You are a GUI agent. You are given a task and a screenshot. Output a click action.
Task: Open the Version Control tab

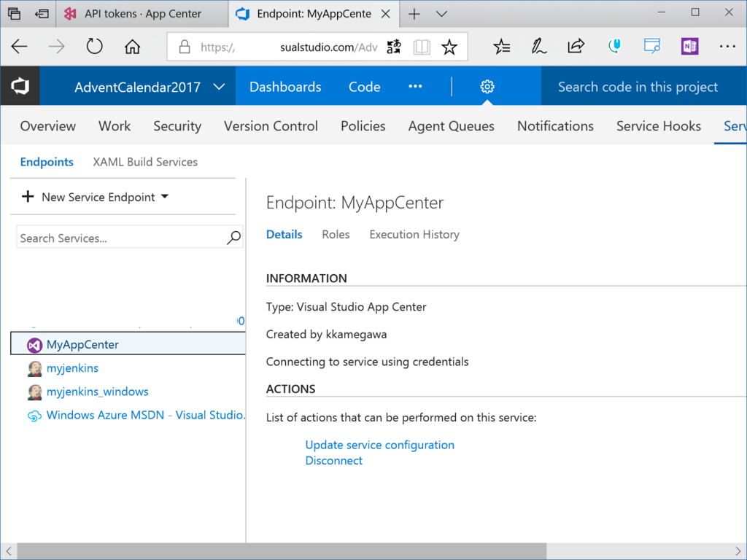point(271,125)
